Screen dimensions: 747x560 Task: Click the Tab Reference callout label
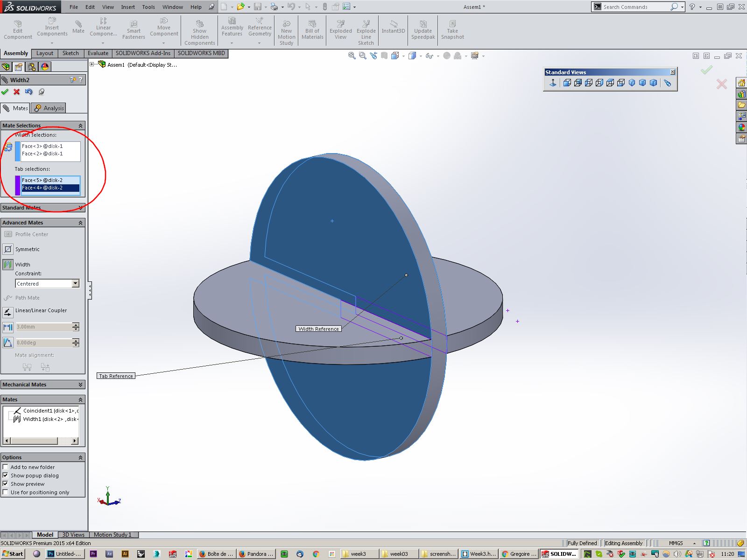pos(116,376)
